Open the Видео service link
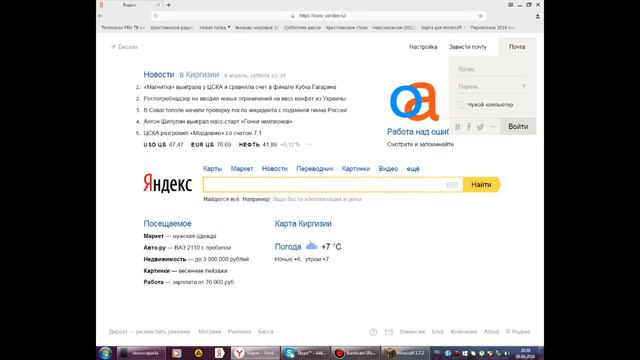Screen dimensions: 640x360 [388, 169]
